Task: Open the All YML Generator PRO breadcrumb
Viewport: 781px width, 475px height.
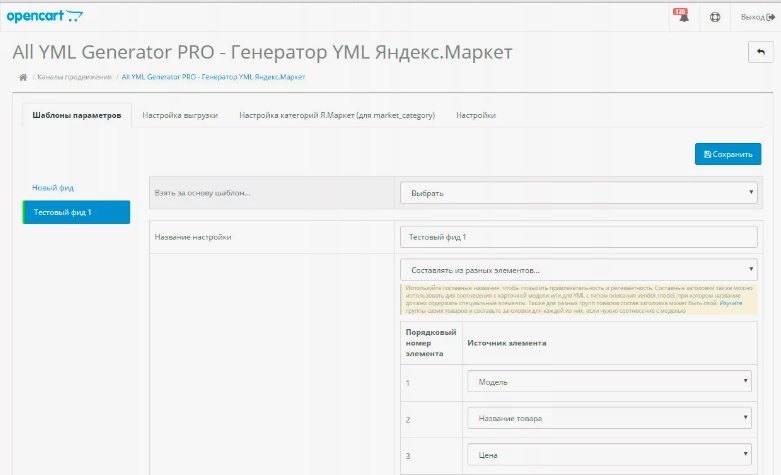Action: coord(213,77)
